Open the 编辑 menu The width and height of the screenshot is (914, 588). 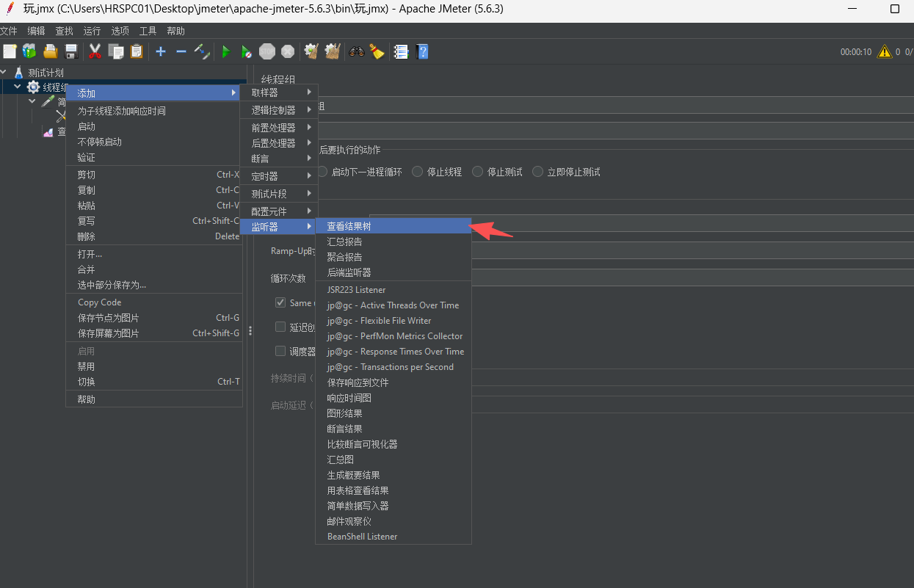tap(36, 31)
